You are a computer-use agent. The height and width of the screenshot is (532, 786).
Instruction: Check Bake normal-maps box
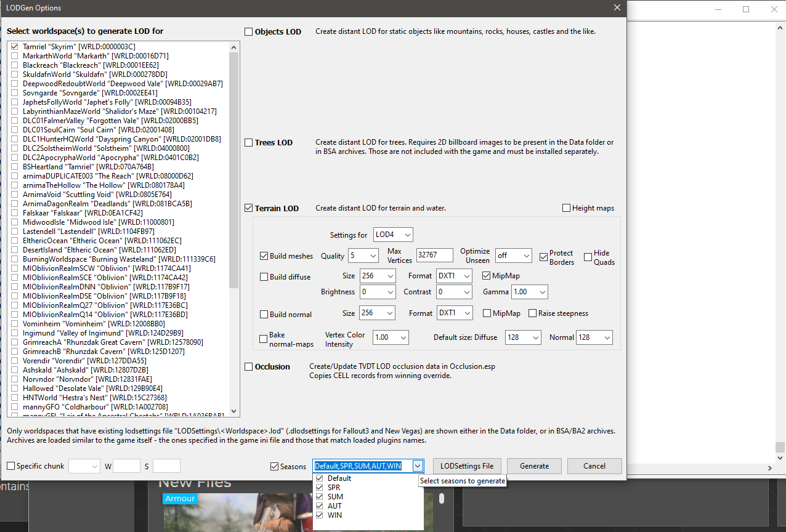264,339
